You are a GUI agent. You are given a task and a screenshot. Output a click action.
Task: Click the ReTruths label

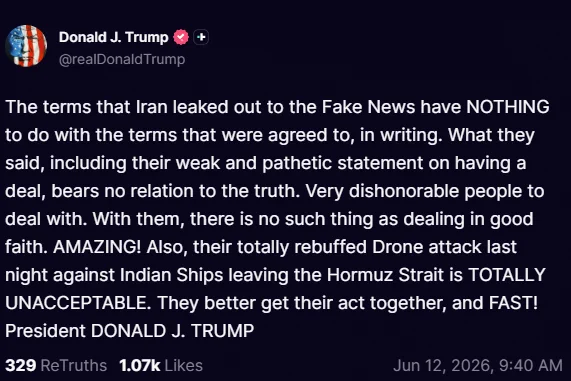(74, 365)
